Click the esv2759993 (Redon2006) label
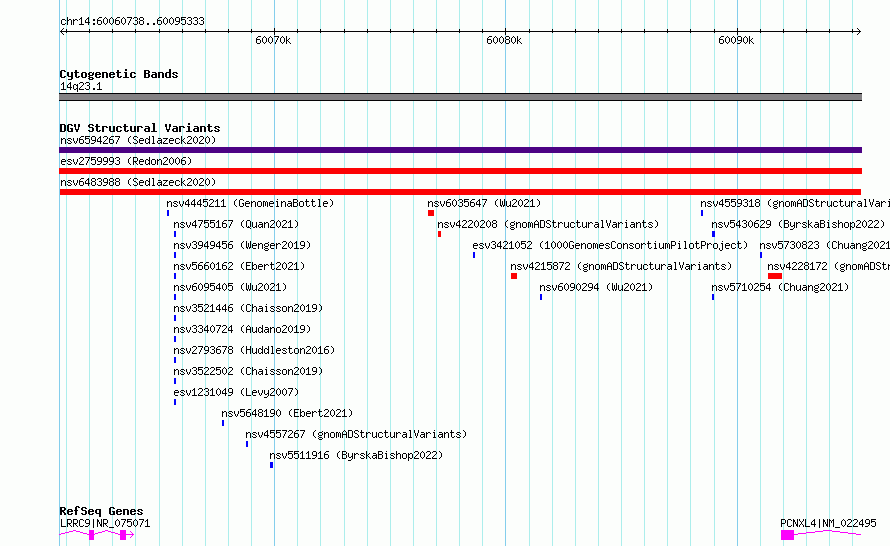 [x=126, y=161]
